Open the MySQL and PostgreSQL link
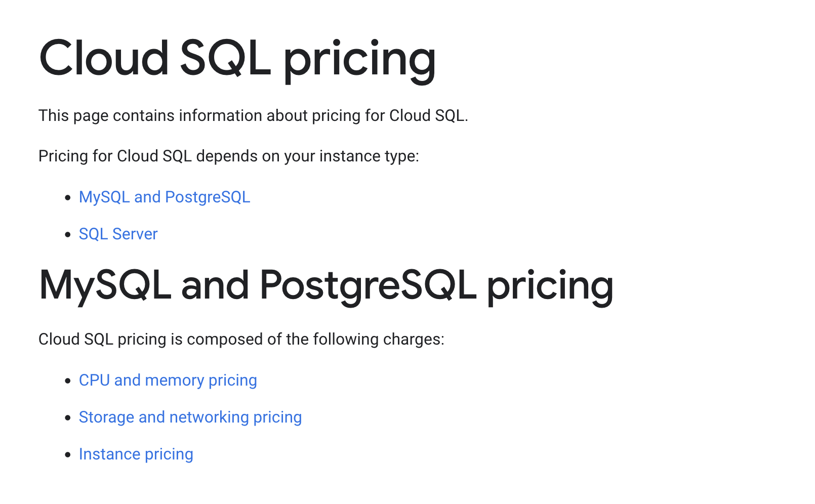815x504 pixels. (165, 197)
